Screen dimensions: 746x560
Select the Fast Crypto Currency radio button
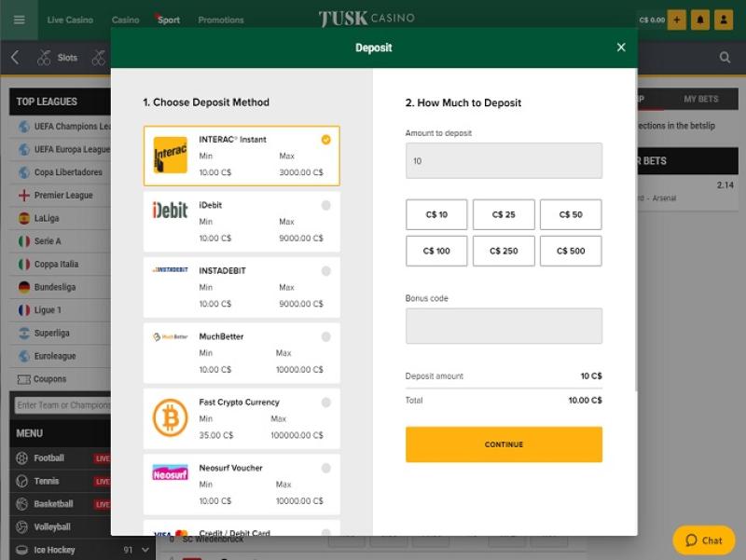[325, 403]
